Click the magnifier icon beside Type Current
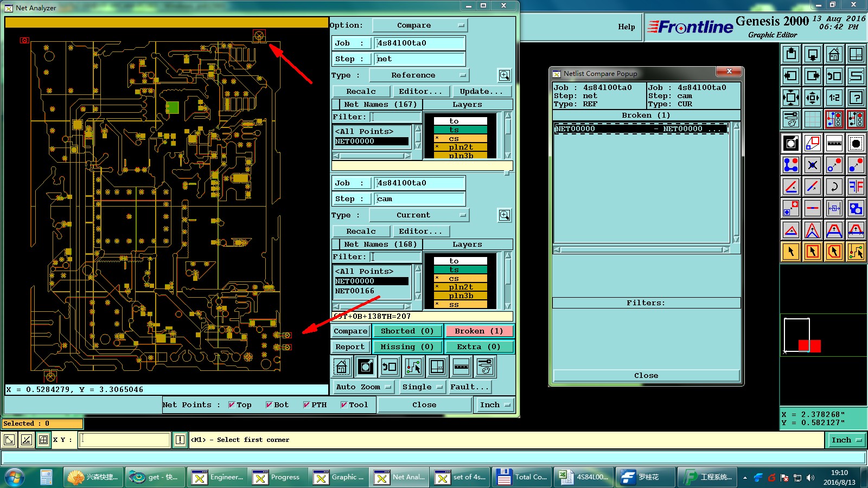Screen dimensions: 868x488 point(505,215)
